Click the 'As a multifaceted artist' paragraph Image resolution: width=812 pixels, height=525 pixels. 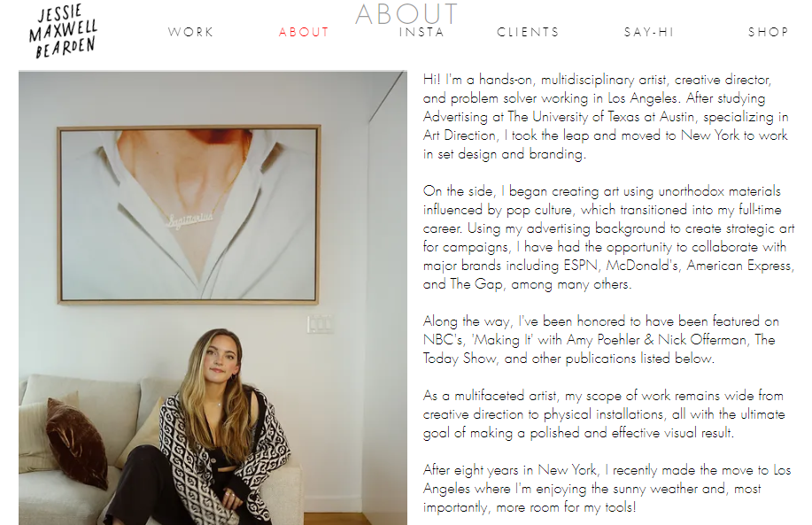tap(604, 414)
